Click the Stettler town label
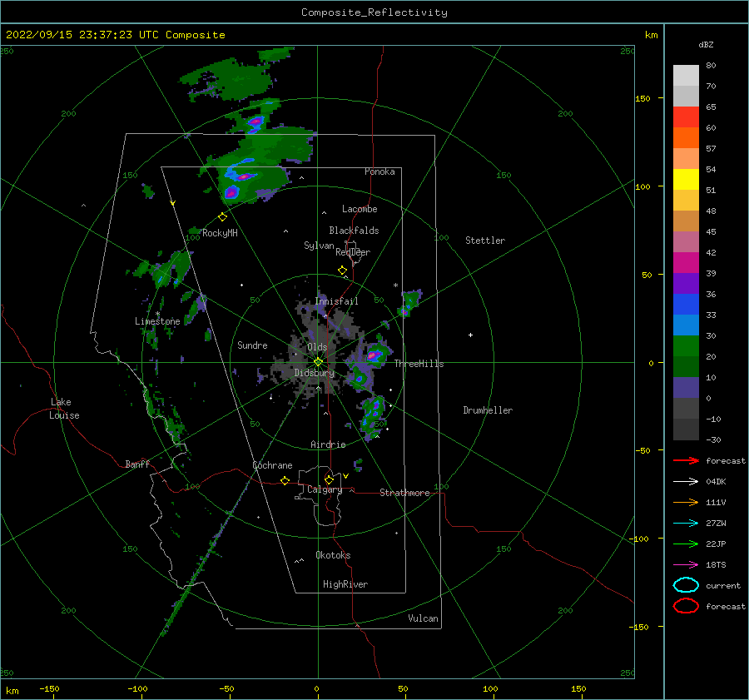This screenshot has width=749, height=700. pyautogui.click(x=485, y=241)
